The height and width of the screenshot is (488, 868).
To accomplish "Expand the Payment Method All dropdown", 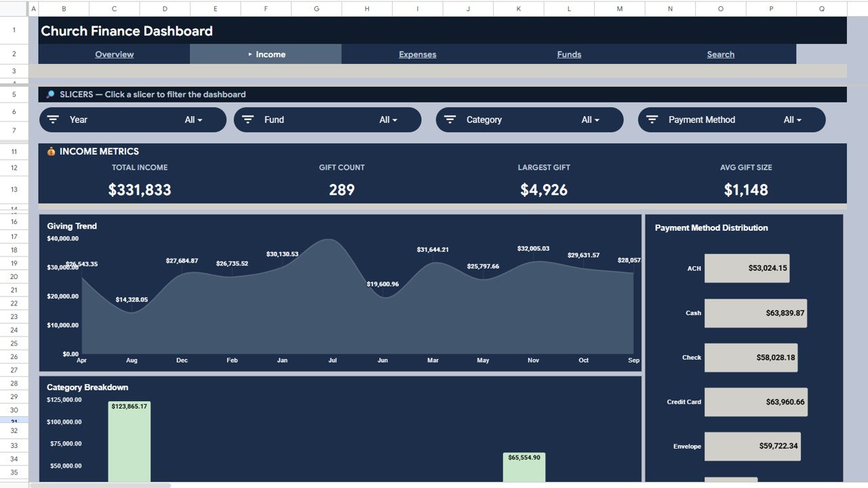I will click(793, 119).
